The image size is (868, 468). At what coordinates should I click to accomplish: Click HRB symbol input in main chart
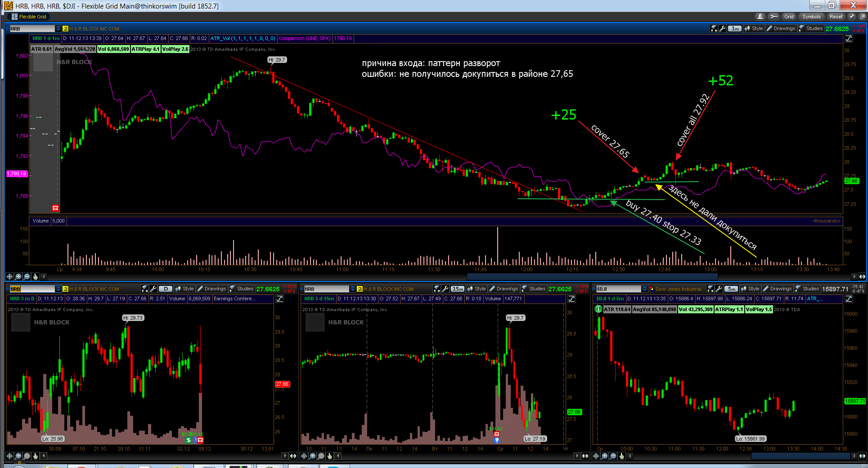[32, 29]
